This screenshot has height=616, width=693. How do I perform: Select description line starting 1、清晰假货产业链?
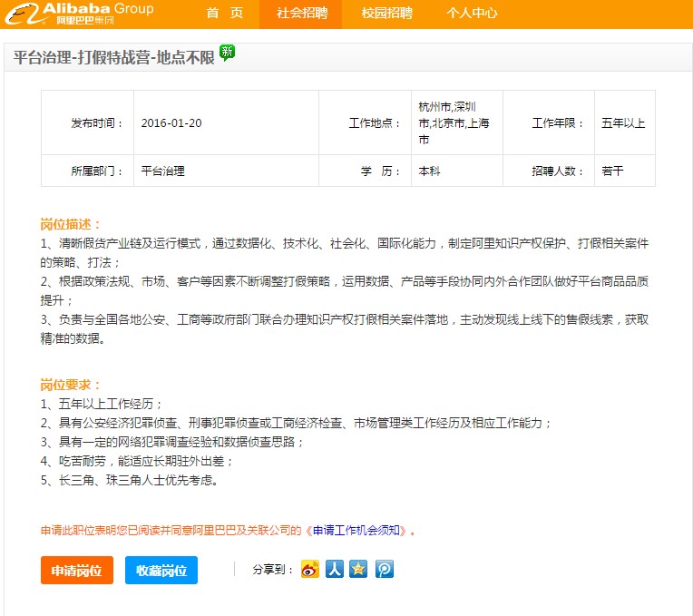click(x=345, y=253)
